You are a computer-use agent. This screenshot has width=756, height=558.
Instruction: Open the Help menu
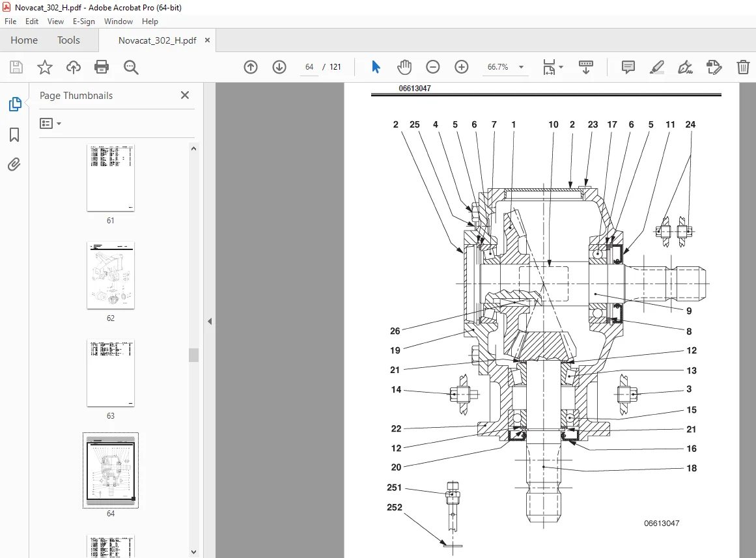[150, 21]
